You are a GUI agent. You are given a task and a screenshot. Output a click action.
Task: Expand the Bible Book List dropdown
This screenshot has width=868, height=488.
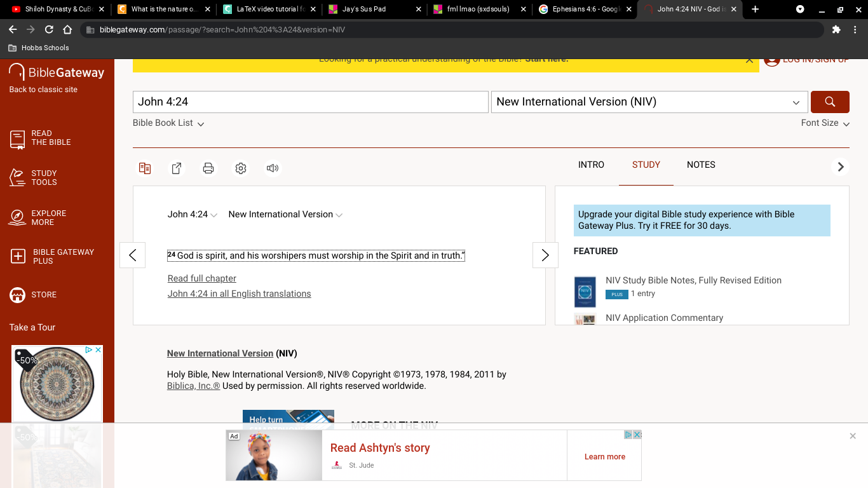click(x=168, y=123)
